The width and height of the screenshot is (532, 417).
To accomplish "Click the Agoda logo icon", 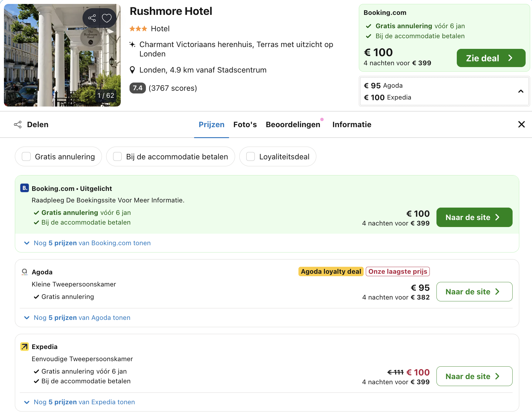I will click(x=25, y=272).
